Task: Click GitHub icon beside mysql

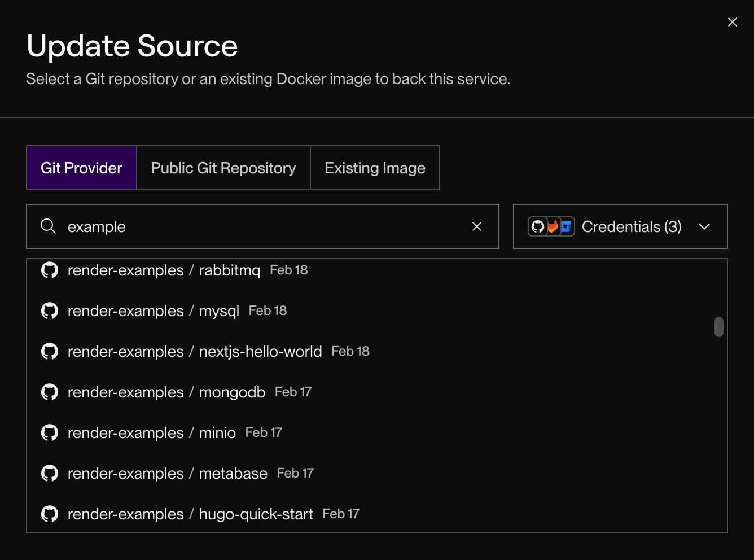Action: pos(50,311)
